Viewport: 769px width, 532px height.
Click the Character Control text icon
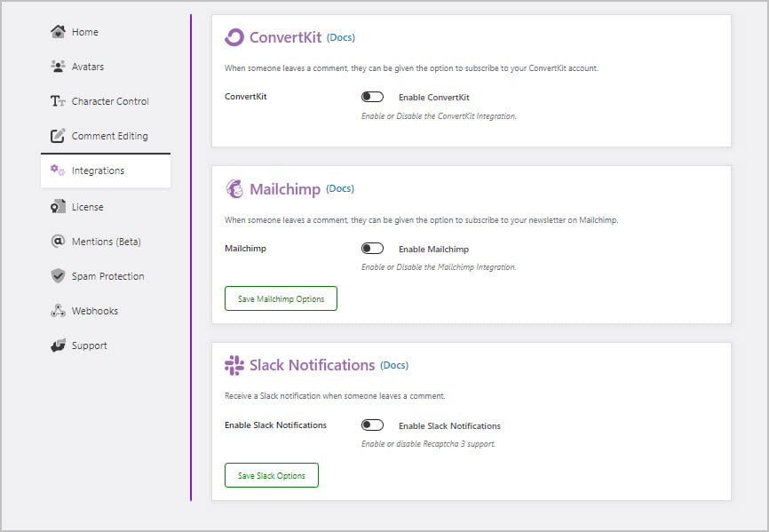(x=59, y=100)
